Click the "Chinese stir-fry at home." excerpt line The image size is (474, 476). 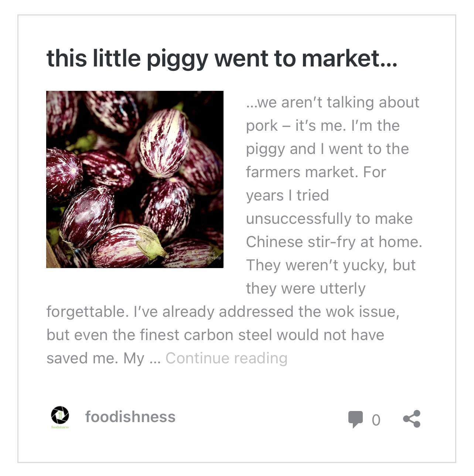point(334,242)
